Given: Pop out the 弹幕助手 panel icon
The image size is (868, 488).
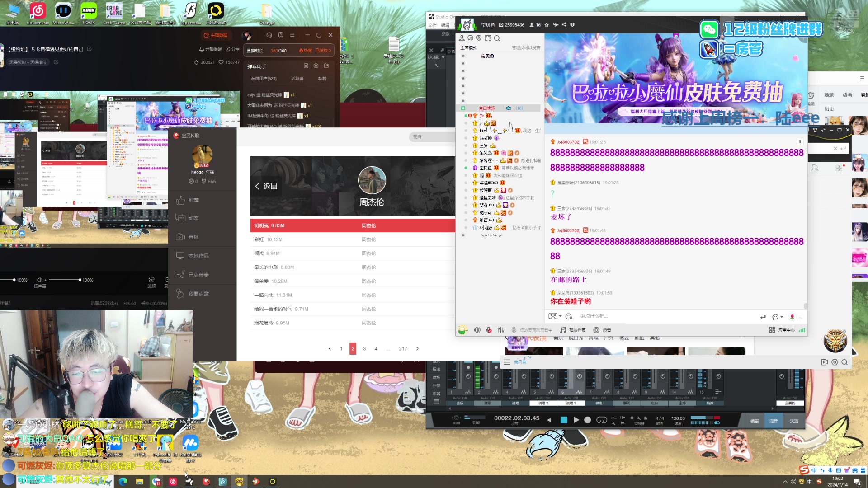Looking at the screenshot, I should (326, 66).
